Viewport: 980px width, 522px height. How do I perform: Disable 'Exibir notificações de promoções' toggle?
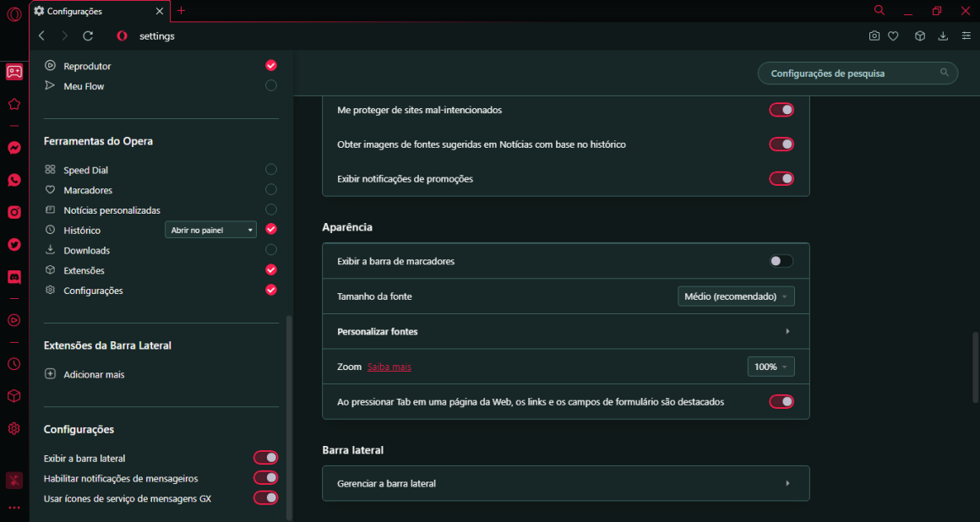781,179
